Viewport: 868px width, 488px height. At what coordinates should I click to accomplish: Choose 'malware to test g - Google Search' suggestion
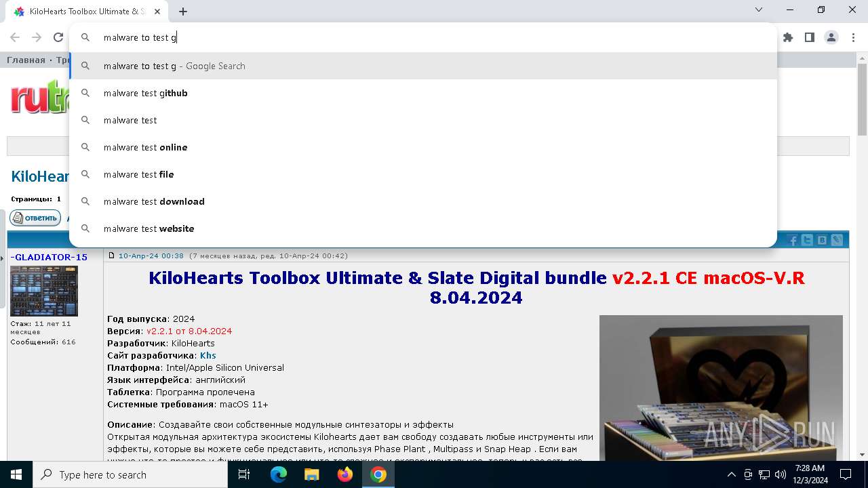[x=423, y=66]
